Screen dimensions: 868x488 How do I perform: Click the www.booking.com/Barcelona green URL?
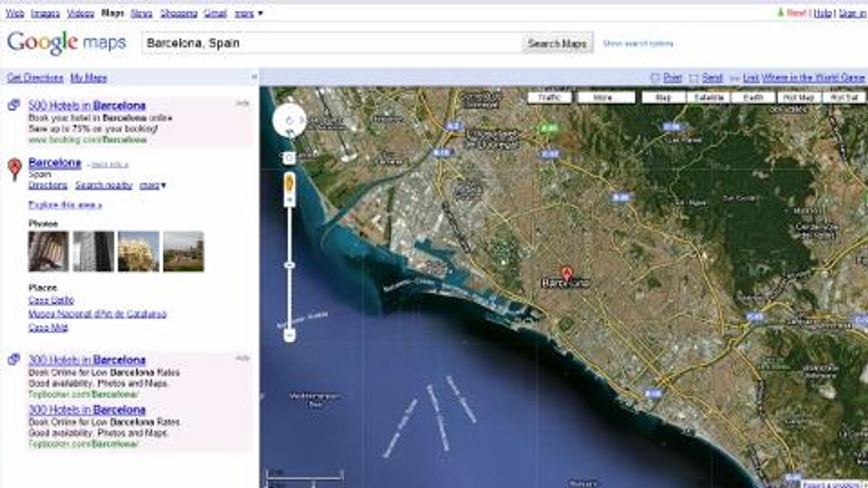(x=87, y=140)
